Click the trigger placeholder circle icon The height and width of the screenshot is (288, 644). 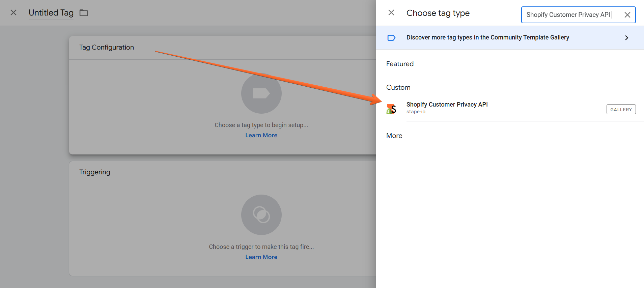[x=261, y=215]
